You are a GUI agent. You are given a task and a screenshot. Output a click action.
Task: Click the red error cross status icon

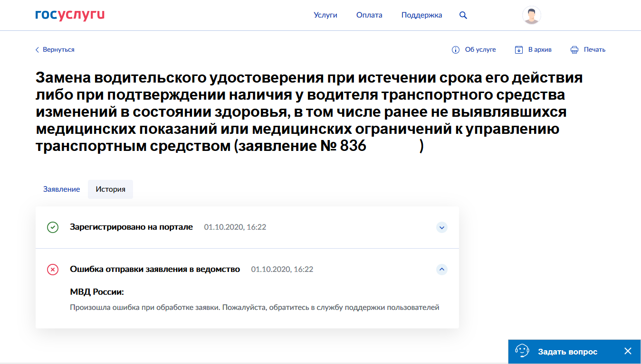click(53, 270)
